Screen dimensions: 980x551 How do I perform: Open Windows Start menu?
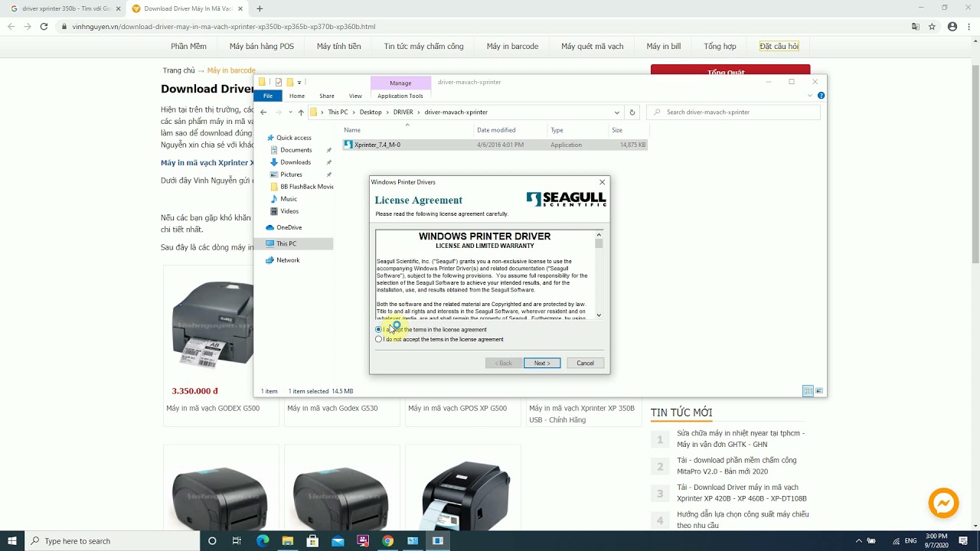point(12,541)
